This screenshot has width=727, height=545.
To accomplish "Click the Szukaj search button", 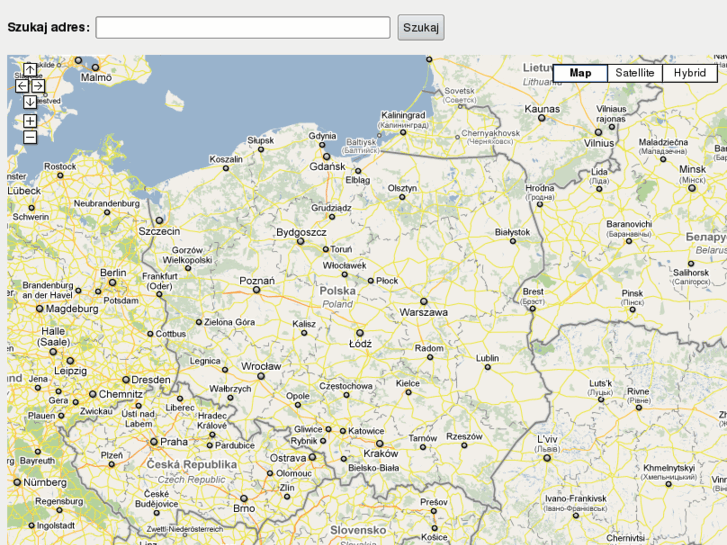I will pos(421,27).
